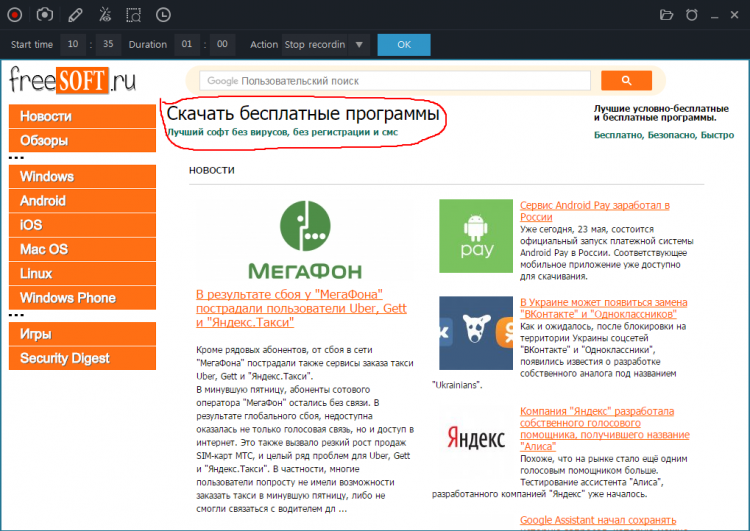This screenshot has height=531, width=750.
Task: Edit the duration hours field
Action: (x=187, y=44)
